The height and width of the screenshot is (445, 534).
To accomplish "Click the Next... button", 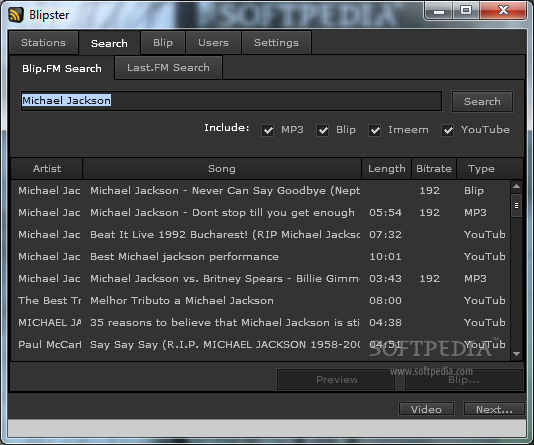I will click(494, 409).
